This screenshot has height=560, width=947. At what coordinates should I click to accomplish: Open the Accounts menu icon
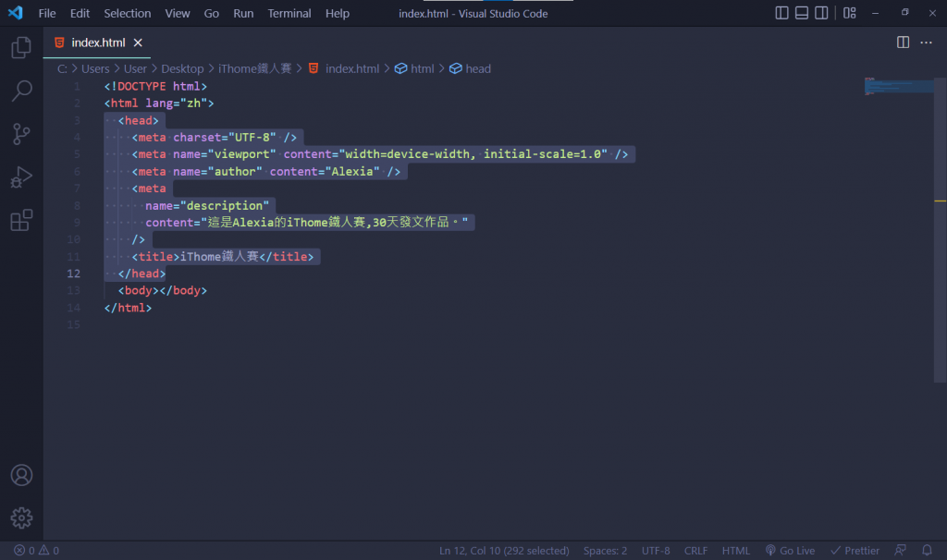pyautogui.click(x=21, y=475)
